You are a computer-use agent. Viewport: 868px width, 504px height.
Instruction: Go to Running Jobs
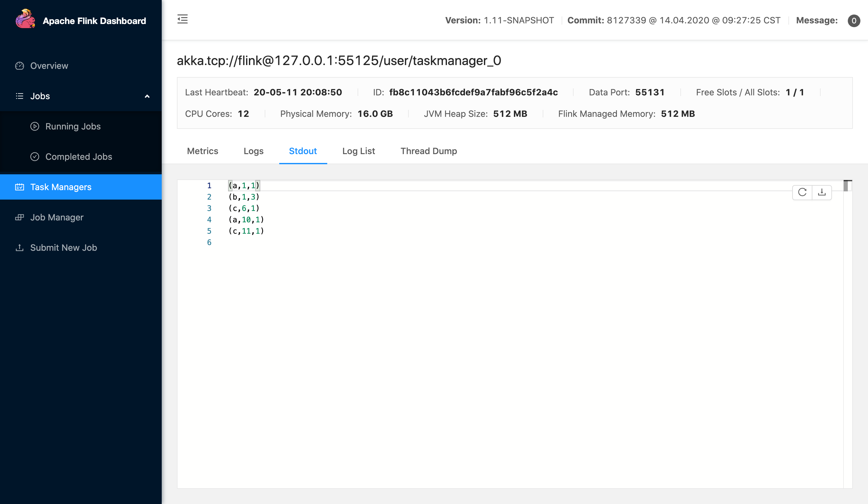tap(81, 126)
